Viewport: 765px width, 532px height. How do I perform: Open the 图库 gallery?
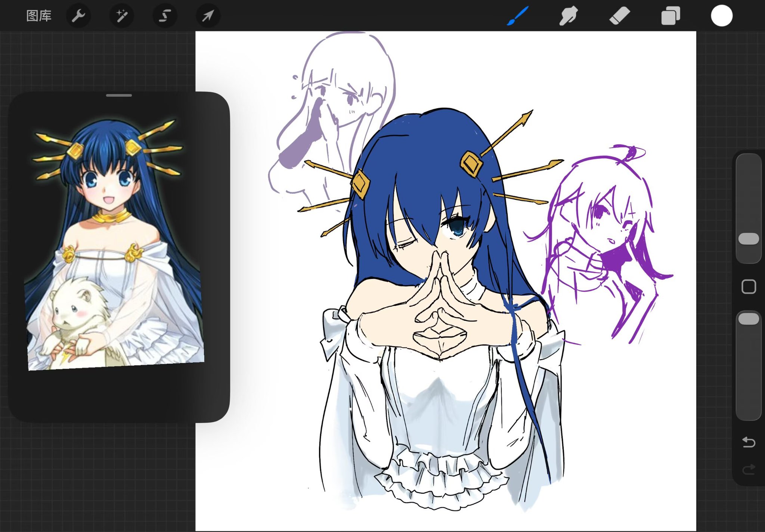point(39,16)
